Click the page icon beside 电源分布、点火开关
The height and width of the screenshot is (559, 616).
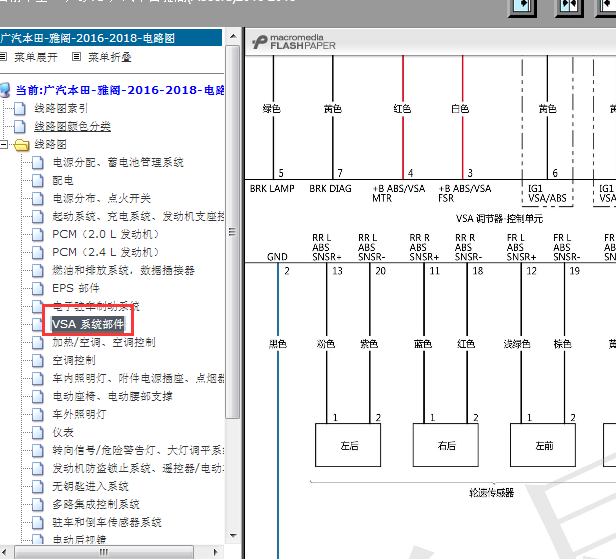[38, 198]
